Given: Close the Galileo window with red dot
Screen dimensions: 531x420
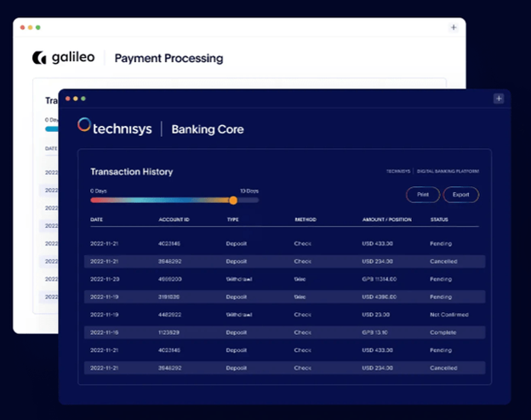Looking at the screenshot, I should coord(22,27).
